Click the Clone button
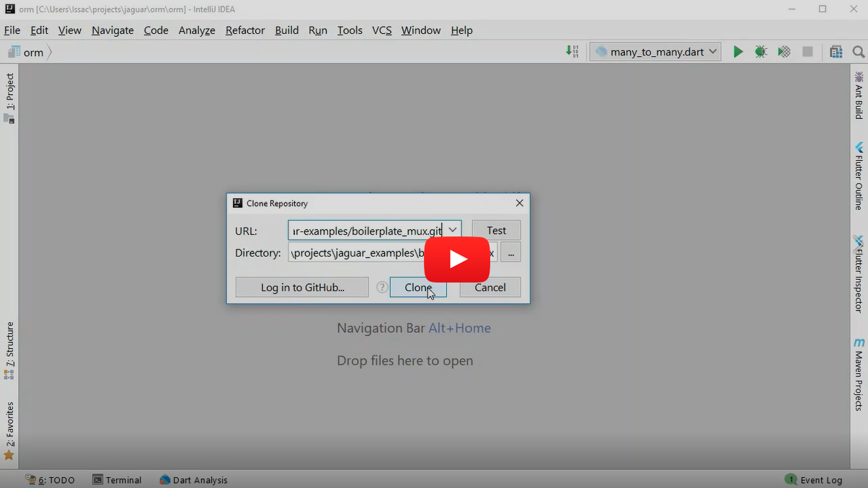 coord(418,288)
